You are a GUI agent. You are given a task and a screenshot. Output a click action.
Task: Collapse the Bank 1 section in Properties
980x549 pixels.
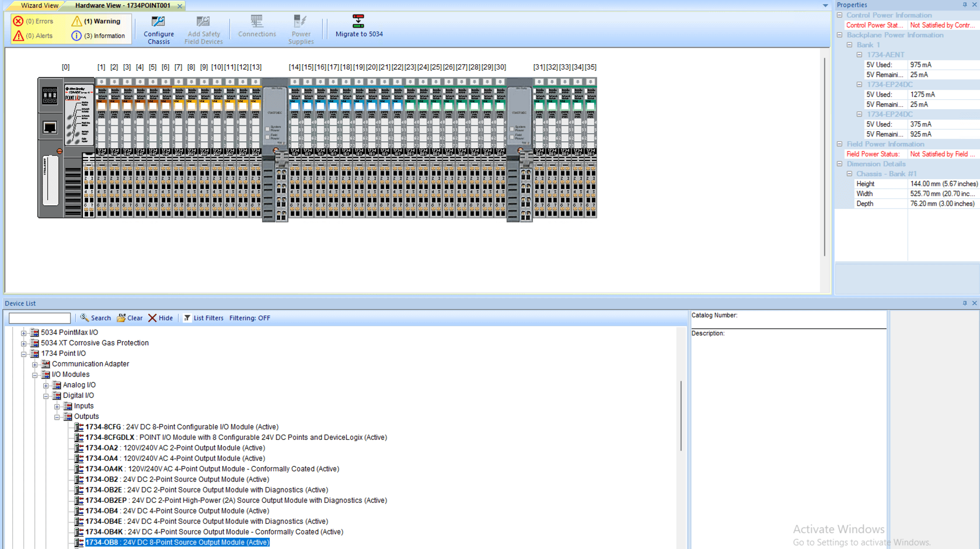pos(850,44)
